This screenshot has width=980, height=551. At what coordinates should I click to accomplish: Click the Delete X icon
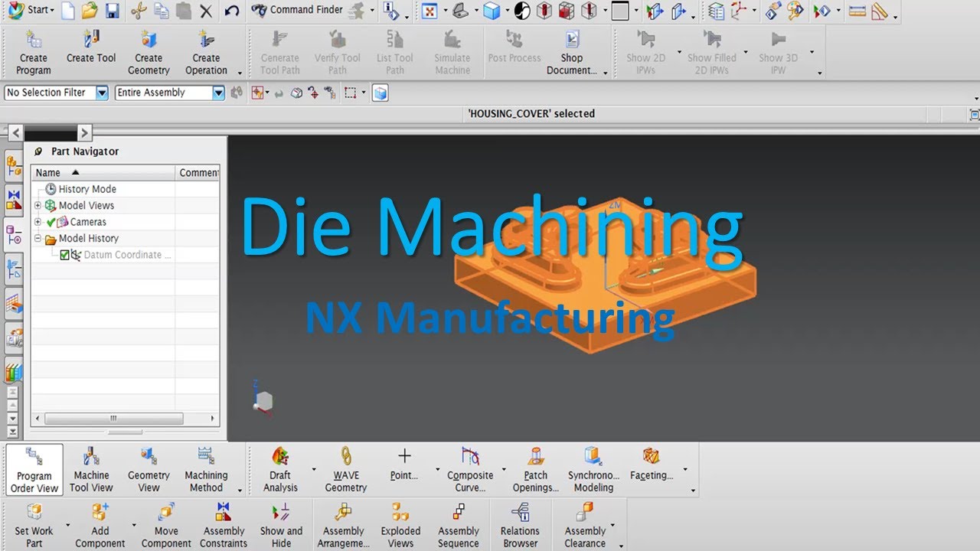(206, 11)
